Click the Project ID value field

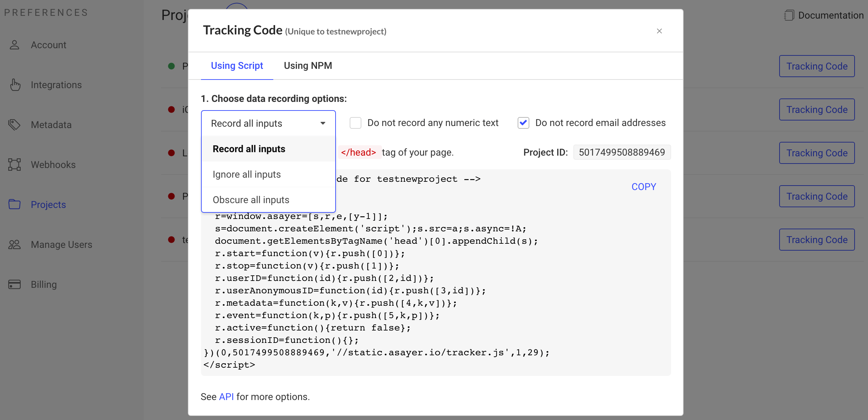coord(622,153)
